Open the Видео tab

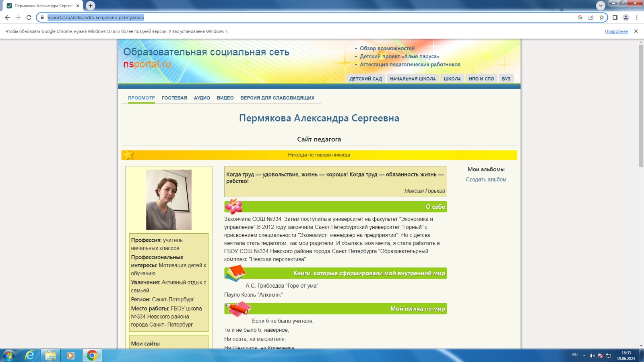click(x=225, y=98)
